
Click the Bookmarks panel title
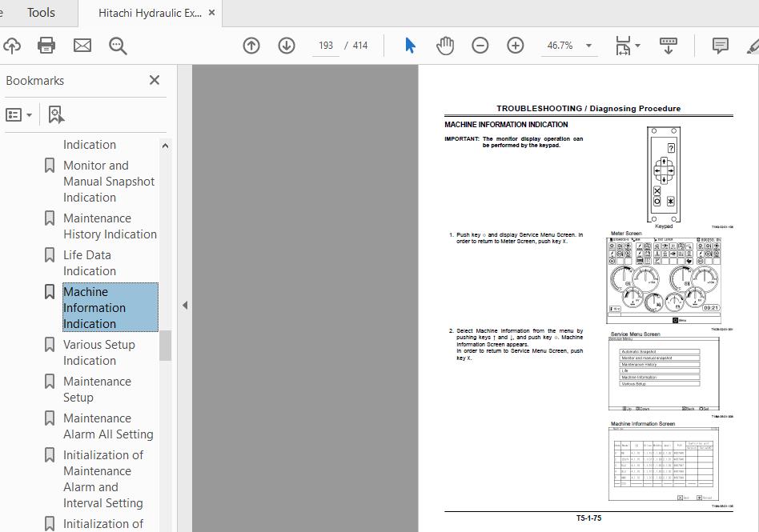[x=35, y=81]
